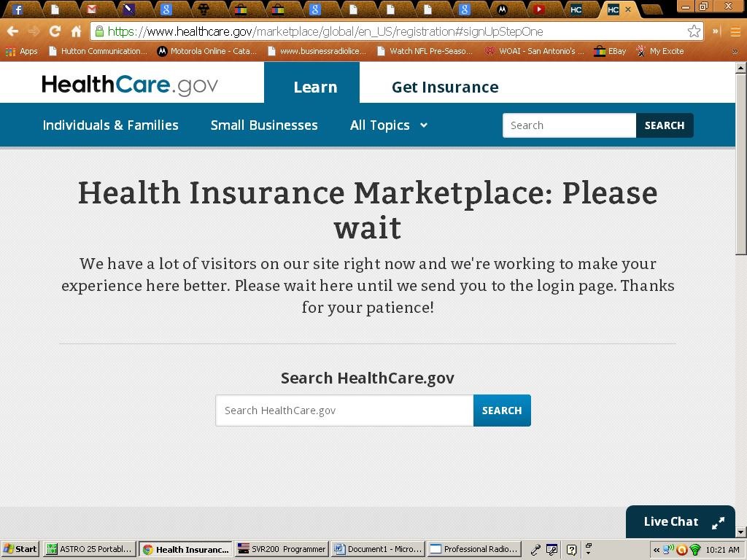Switch to Health Insurance Chrome taskbar window
The width and height of the screenshot is (747, 560).
[x=186, y=549]
